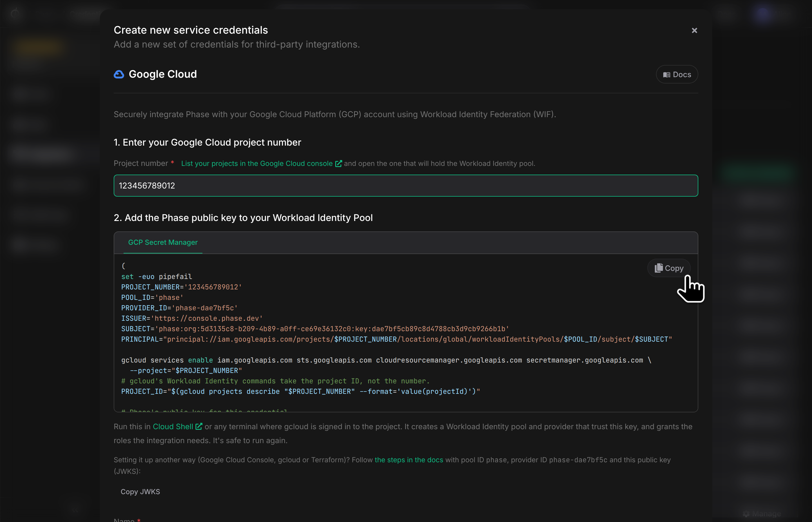Close the service credentials dialog
The width and height of the screenshot is (812, 522).
pos(694,30)
